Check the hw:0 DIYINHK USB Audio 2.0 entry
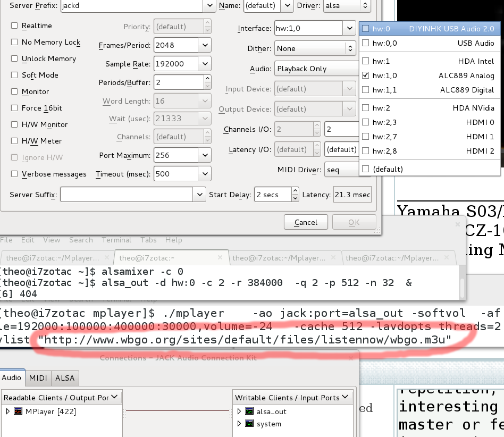Image resolution: width=504 pixels, height=437 pixels. (365, 29)
